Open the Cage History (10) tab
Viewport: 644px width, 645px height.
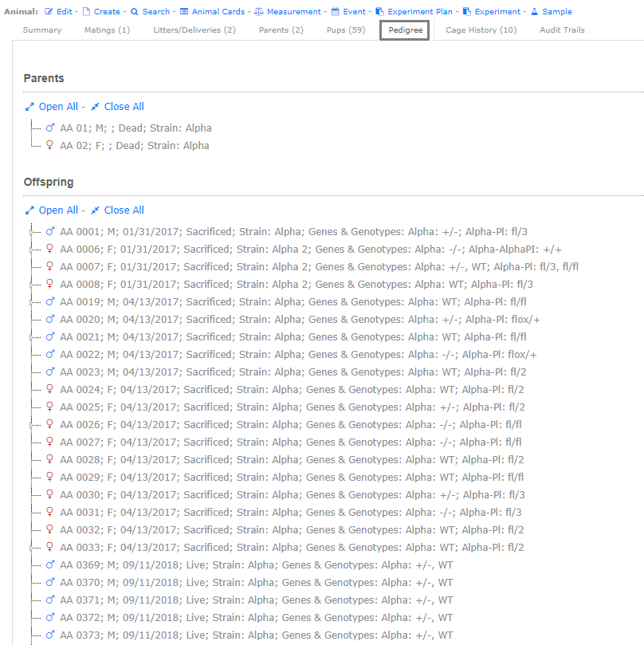[481, 30]
